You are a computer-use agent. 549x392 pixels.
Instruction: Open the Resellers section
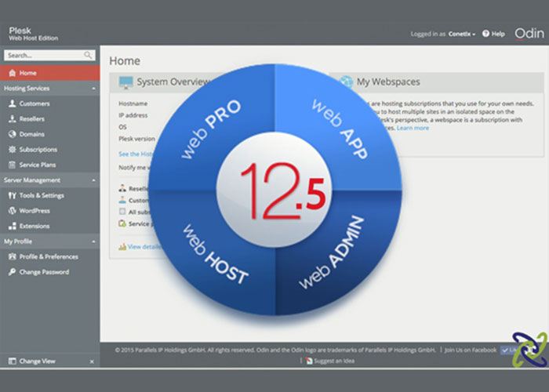tap(32, 119)
